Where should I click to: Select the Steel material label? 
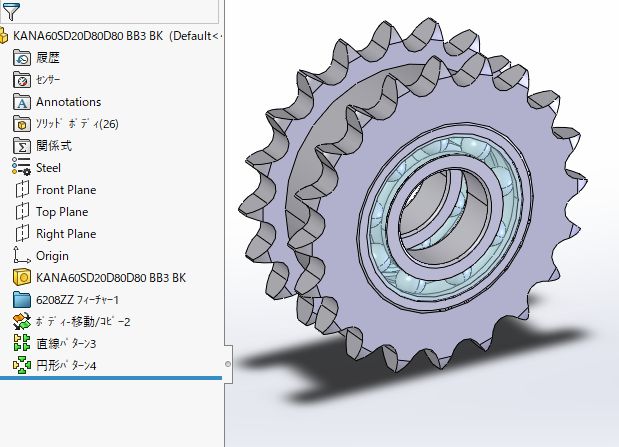click(x=49, y=168)
